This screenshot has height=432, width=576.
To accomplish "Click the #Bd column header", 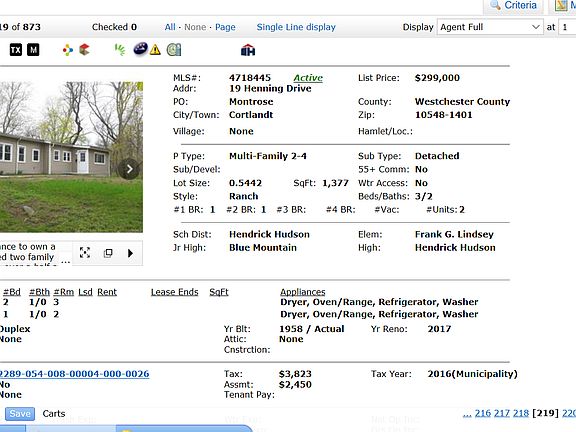I will (12, 292).
